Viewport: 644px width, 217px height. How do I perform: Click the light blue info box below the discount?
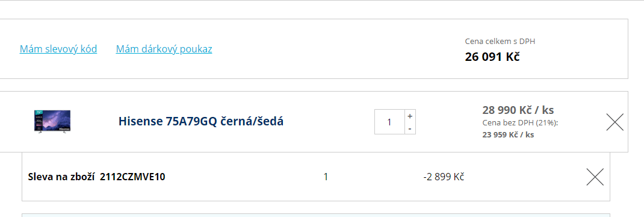tap(316, 215)
